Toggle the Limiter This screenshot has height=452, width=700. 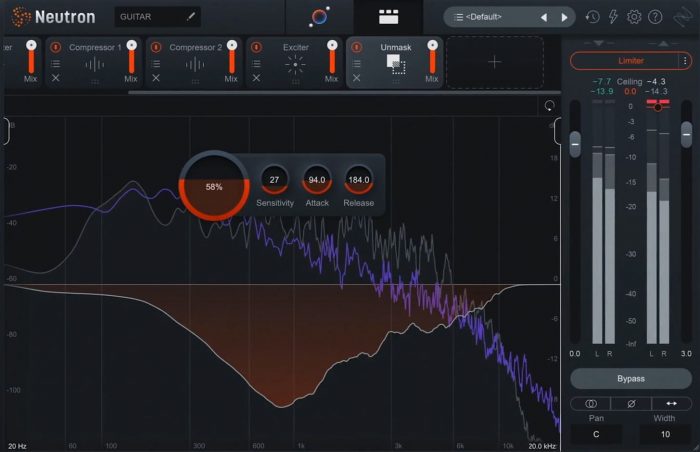click(x=630, y=61)
